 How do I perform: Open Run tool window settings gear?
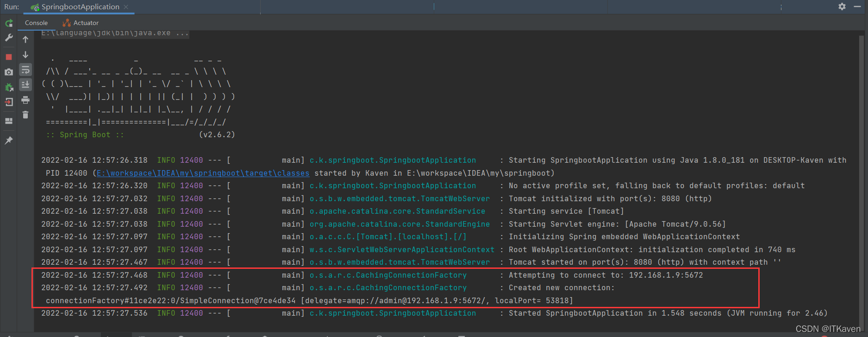point(842,6)
